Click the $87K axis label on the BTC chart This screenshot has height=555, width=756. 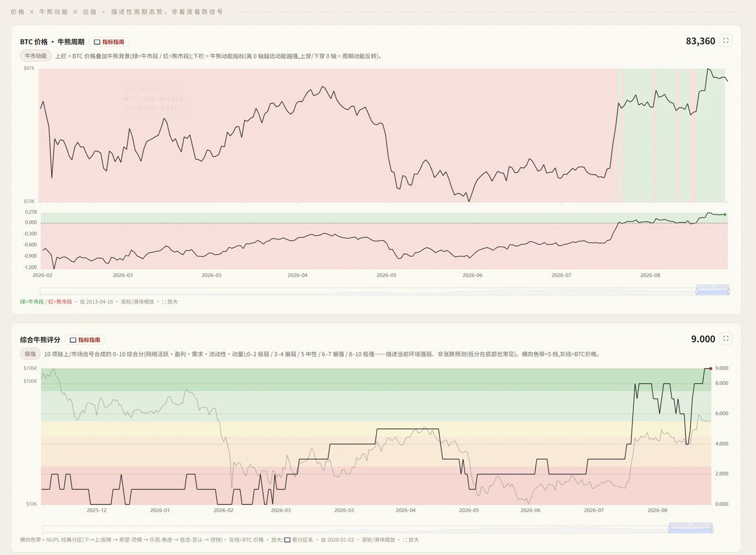point(29,67)
